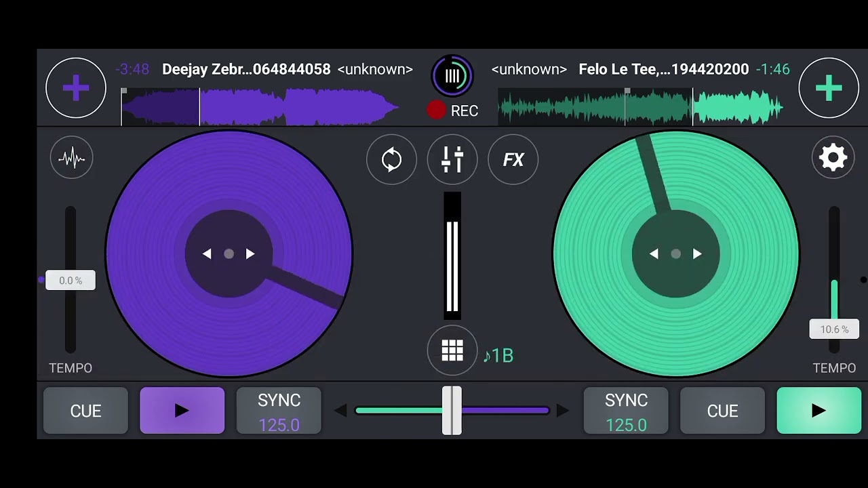Click the left TEMPO label
Viewport: 868px width, 488px height.
71,368
